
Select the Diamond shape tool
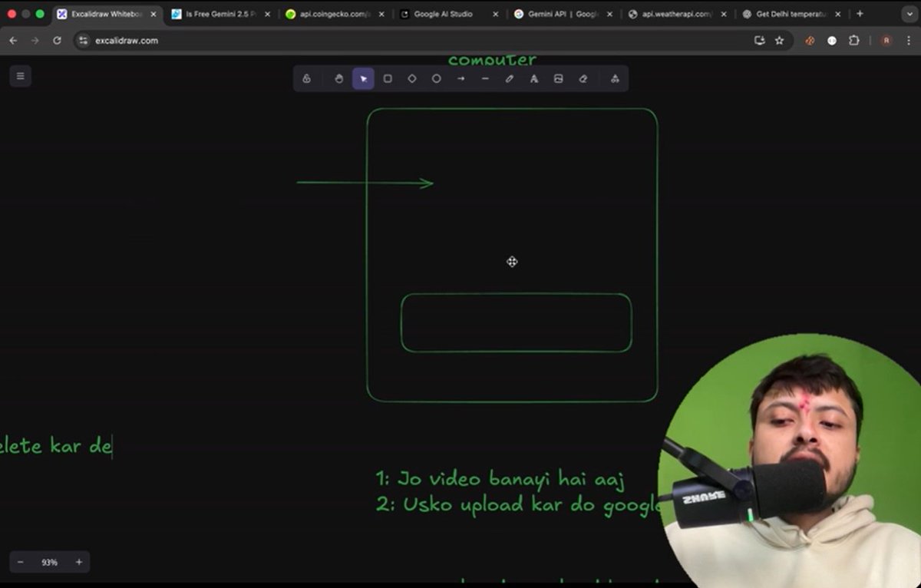pyautogui.click(x=412, y=78)
